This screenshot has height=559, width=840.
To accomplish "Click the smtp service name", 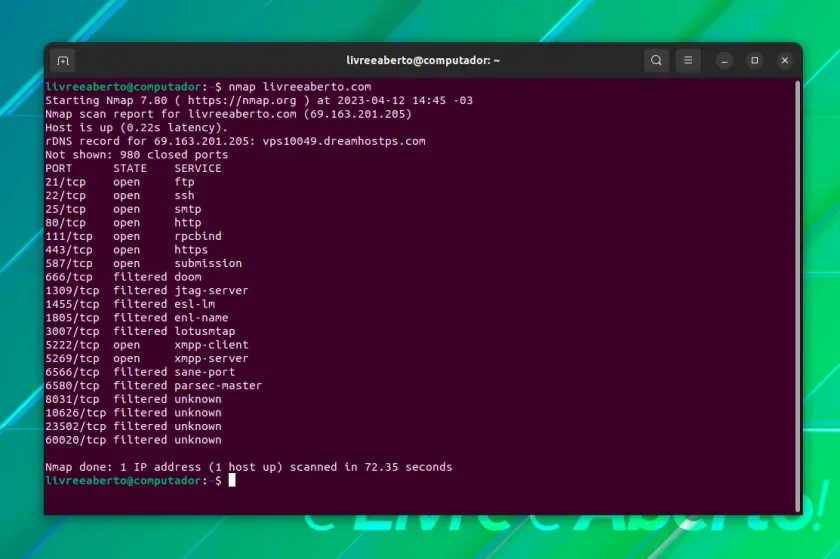I will (x=188, y=209).
